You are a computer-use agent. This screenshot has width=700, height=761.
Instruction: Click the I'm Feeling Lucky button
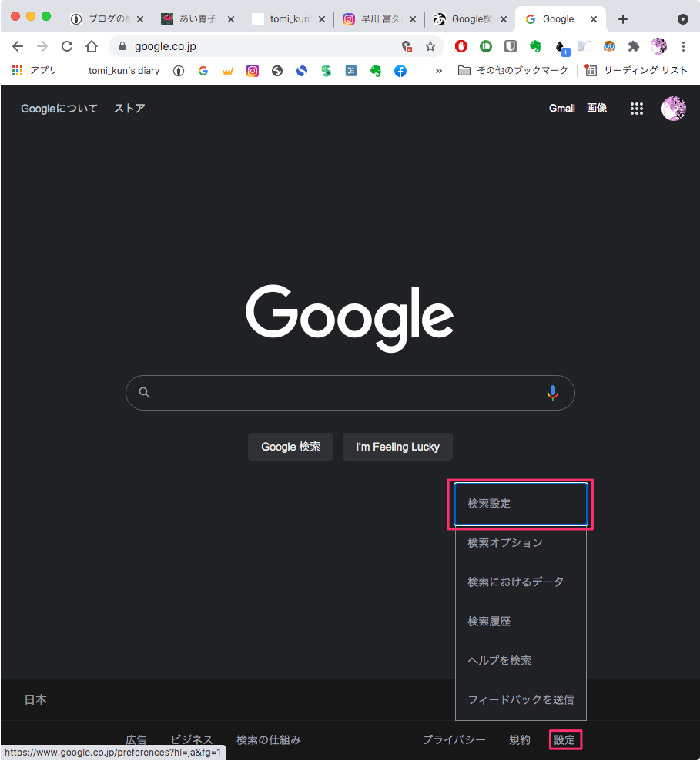click(397, 447)
